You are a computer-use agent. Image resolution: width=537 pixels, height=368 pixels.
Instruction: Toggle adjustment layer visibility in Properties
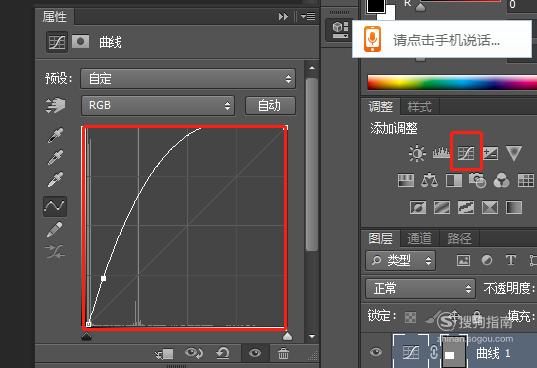pos(254,353)
